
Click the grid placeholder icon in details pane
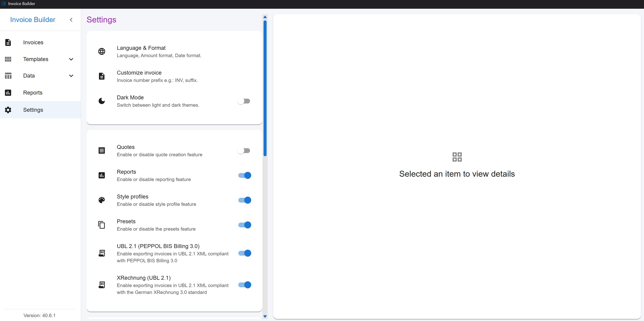457,157
